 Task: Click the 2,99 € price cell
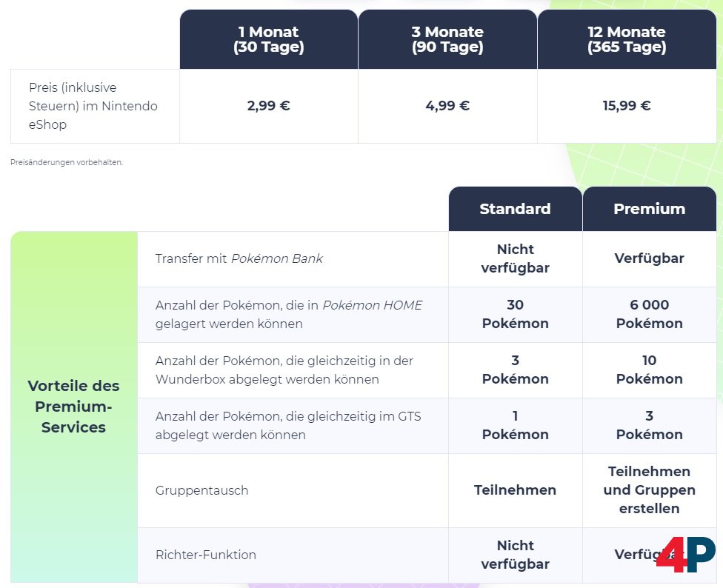tap(268, 106)
